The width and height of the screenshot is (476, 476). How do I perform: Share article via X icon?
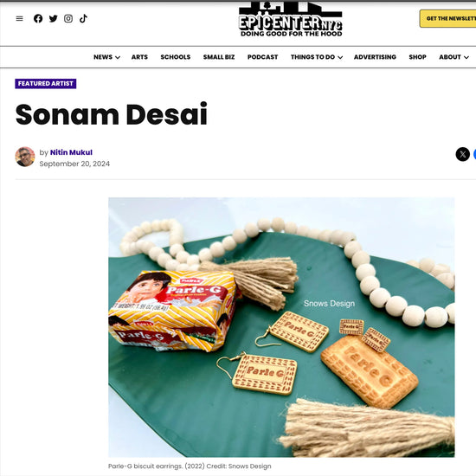(463, 154)
